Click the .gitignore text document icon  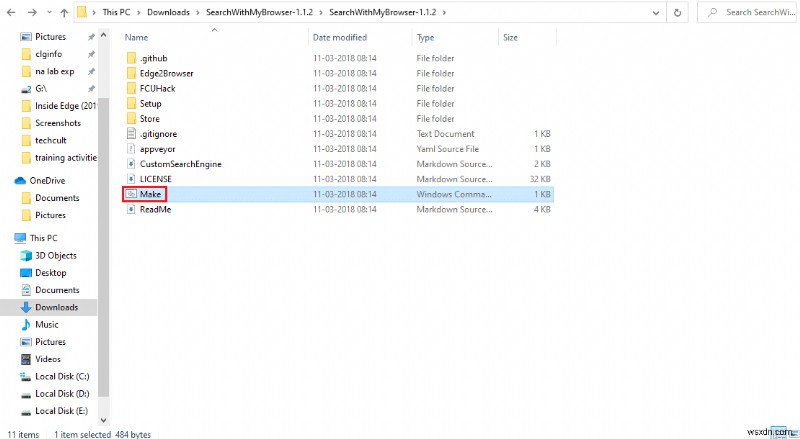pos(131,134)
